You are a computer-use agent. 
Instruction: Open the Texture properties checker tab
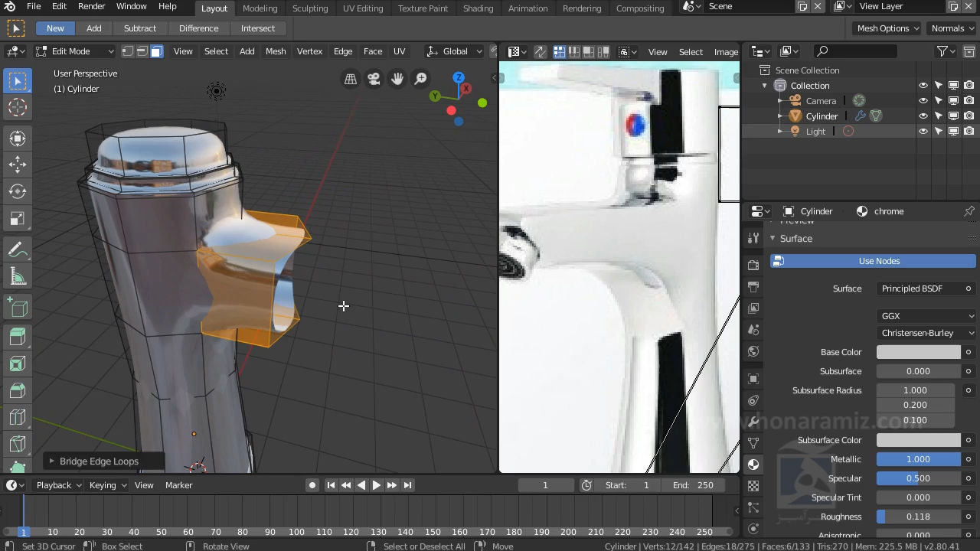[753, 486]
